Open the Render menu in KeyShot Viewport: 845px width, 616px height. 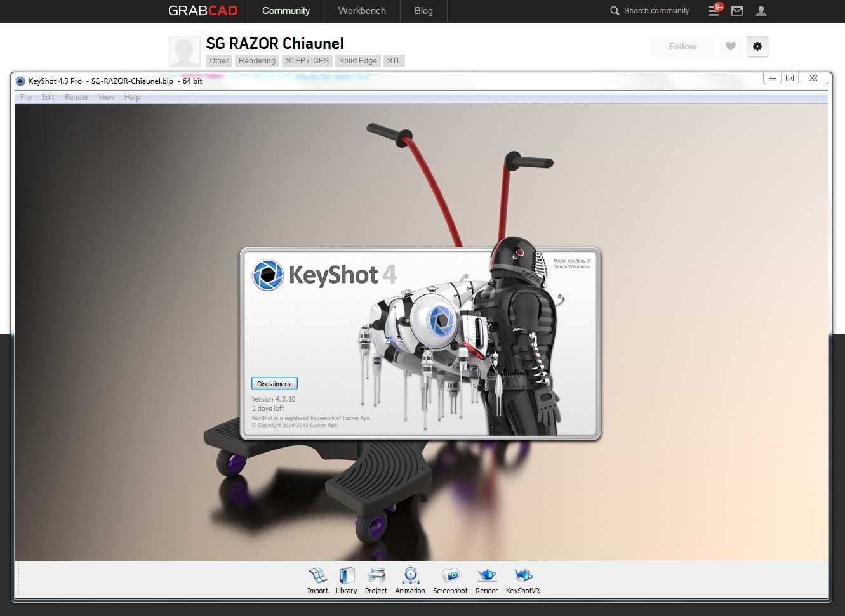(x=77, y=97)
